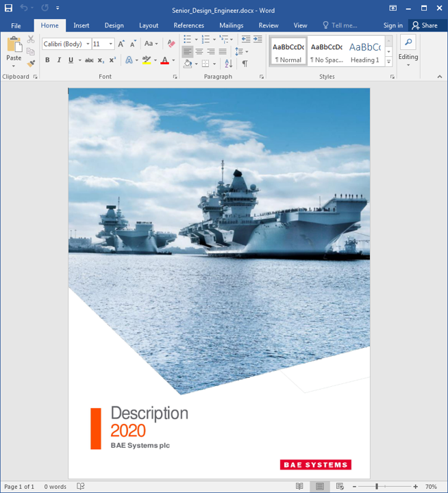Toggle Underline formatting
The width and height of the screenshot is (448, 493).
point(71,60)
